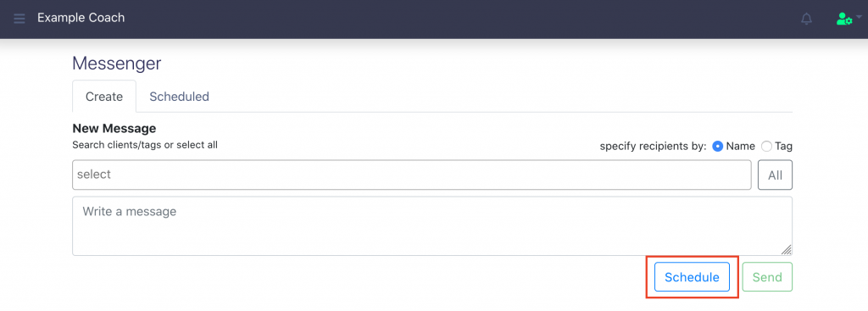Check the notification bell icon
Image resolution: width=868 pixels, height=311 pixels.
[x=807, y=19]
